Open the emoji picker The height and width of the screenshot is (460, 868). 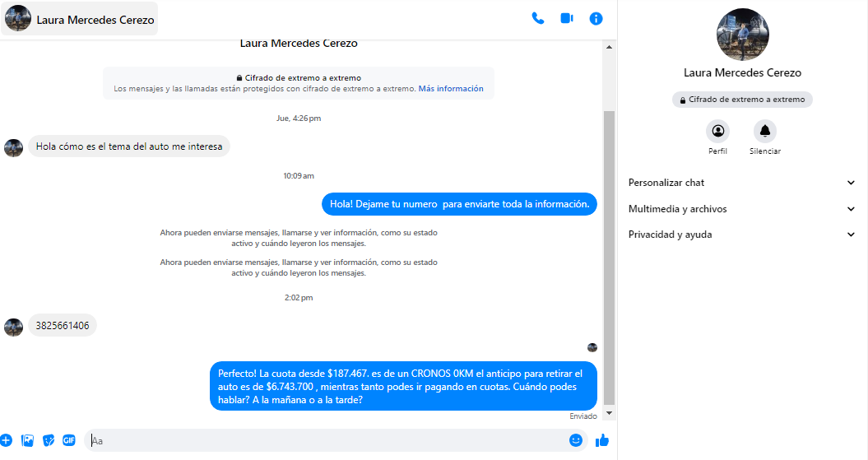(x=576, y=440)
